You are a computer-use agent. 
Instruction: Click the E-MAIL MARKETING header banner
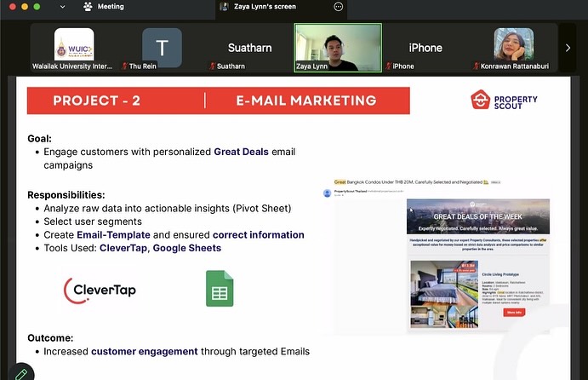pyautogui.click(x=306, y=101)
